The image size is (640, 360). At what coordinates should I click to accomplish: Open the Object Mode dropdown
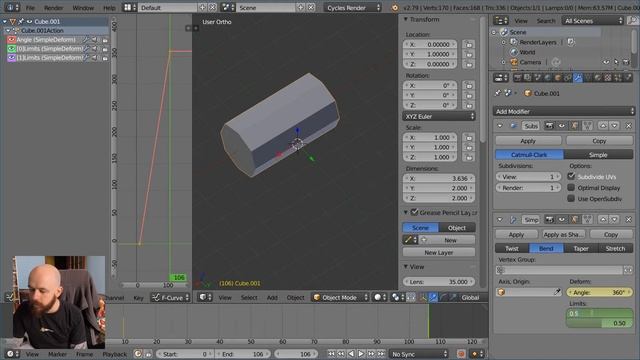340,298
